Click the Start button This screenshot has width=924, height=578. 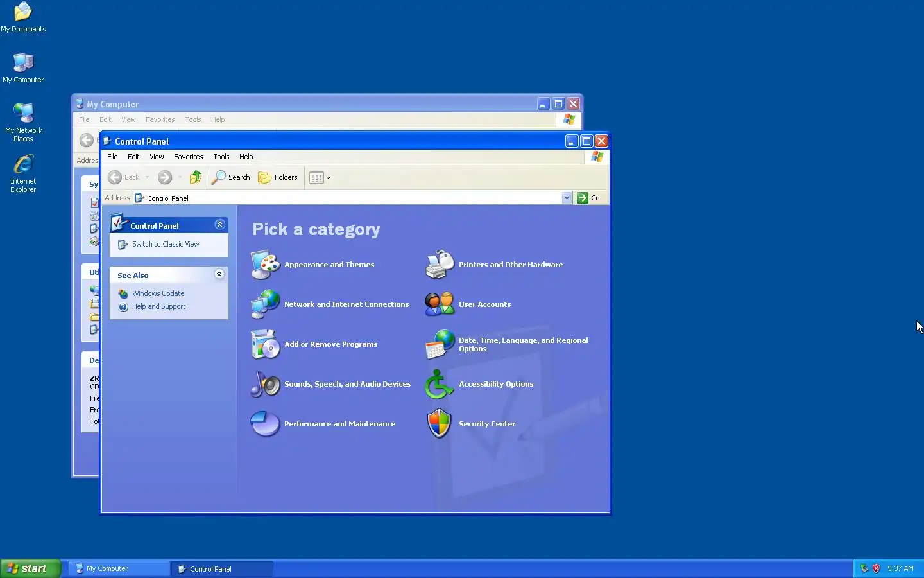click(30, 568)
